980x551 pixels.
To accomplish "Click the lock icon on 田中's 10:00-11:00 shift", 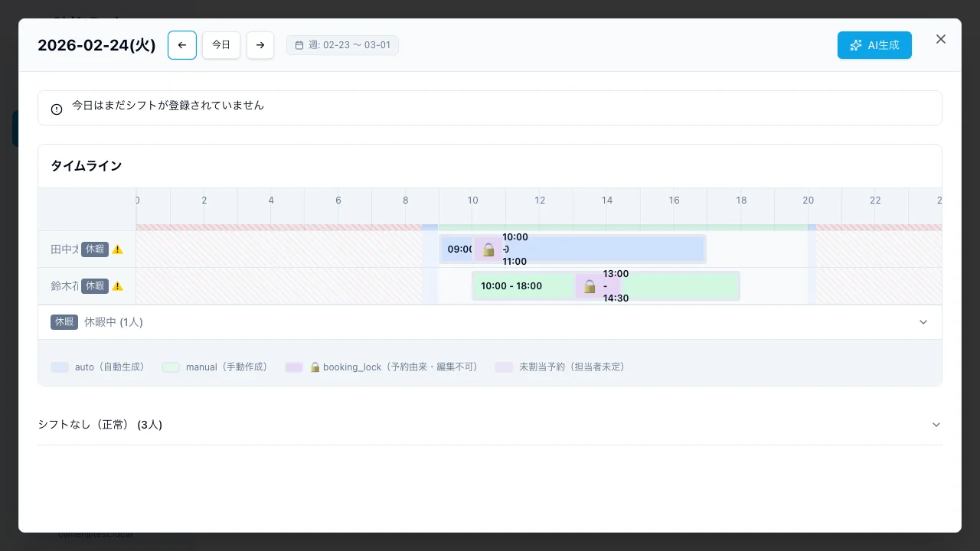I will pos(488,249).
